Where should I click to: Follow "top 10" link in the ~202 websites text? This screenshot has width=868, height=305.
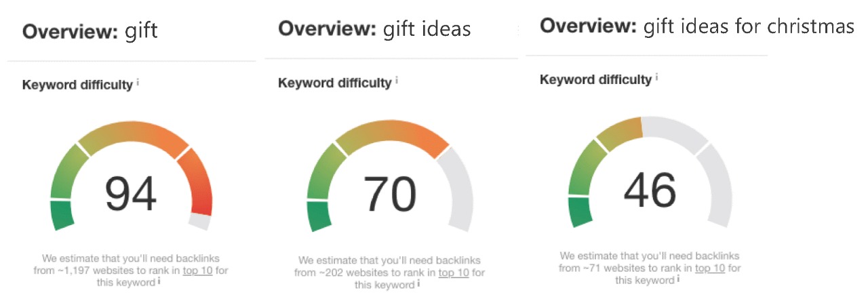coord(454,272)
